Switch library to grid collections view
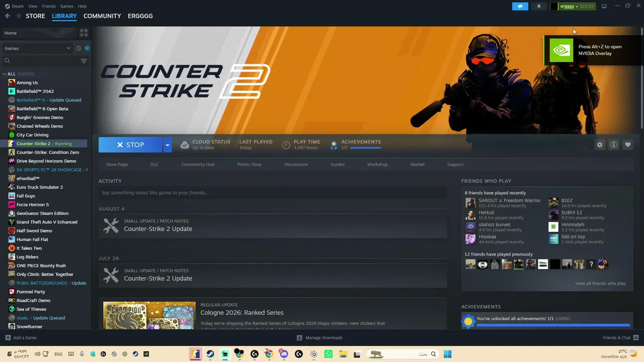Viewport: 644px width, 362px height. pyautogui.click(x=84, y=33)
